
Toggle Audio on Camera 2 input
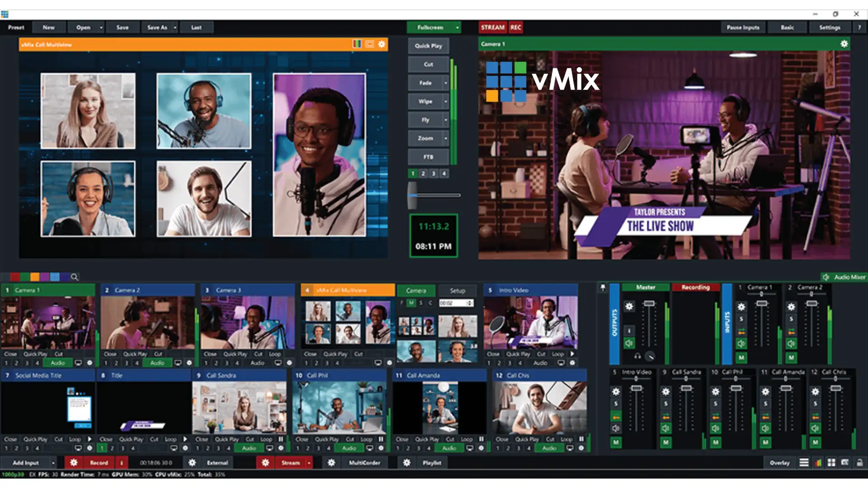[157, 363]
